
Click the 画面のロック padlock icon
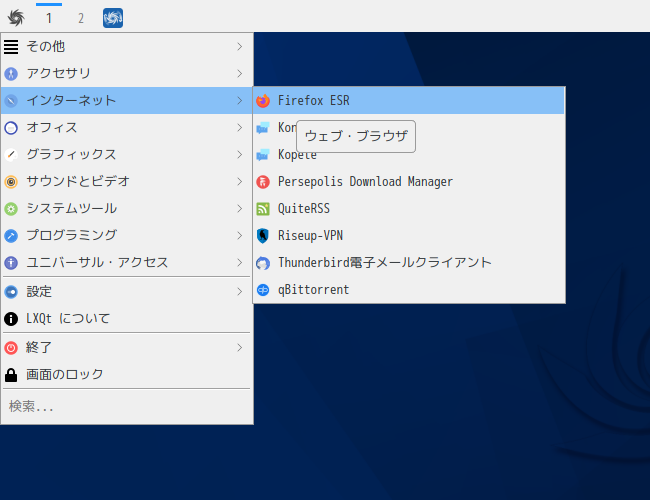tap(11, 375)
